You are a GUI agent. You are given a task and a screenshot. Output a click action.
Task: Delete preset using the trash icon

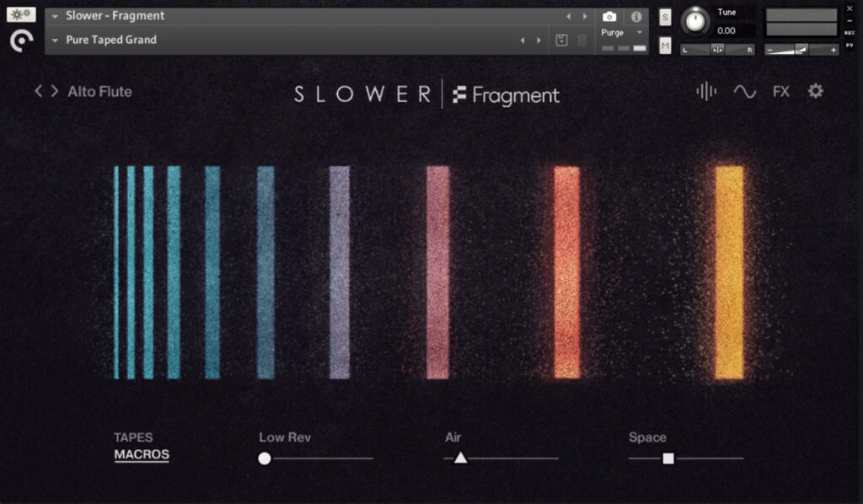tap(582, 40)
